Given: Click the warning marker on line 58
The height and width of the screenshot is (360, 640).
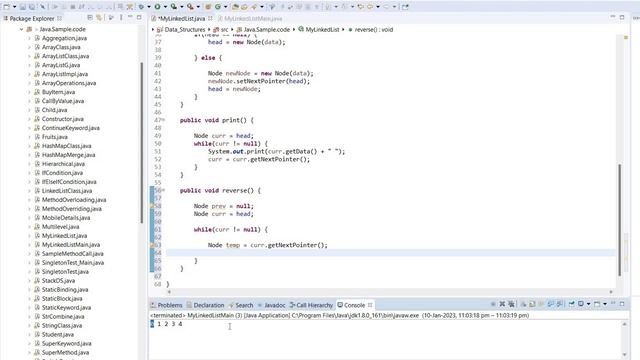Looking at the screenshot, I should pos(152,206).
